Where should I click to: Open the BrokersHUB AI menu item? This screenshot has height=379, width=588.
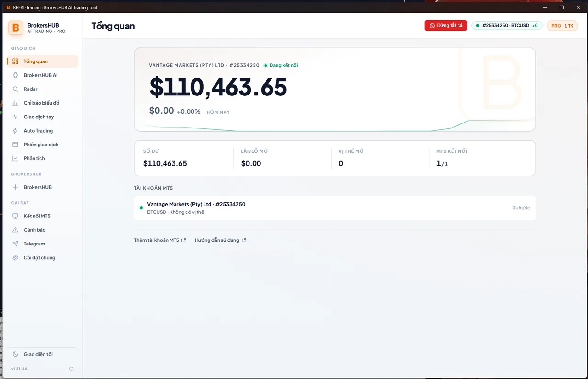click(42, 75)
